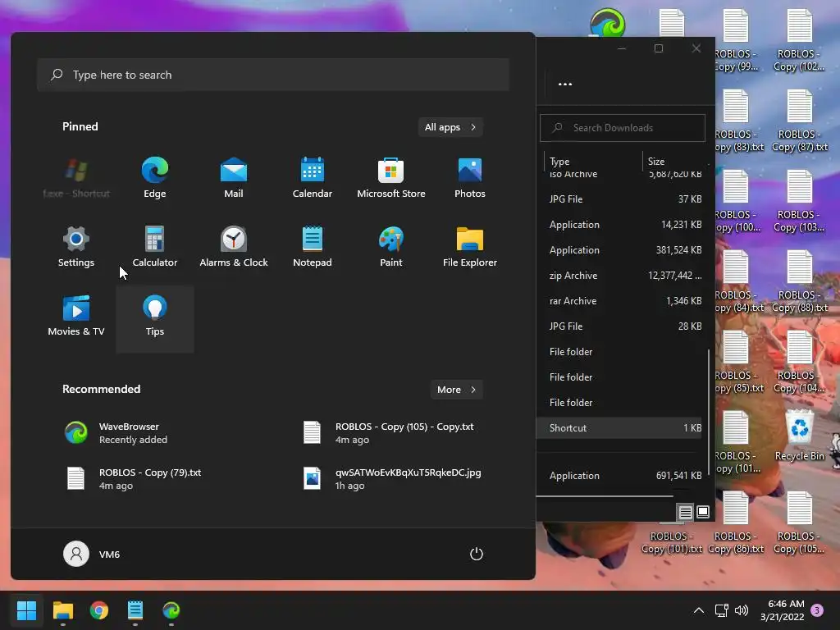The width and height of the screenshot is (840, 630).
Task: Open Edge from pinned apps
Action: pyautogui.click(x=155, y=177)
